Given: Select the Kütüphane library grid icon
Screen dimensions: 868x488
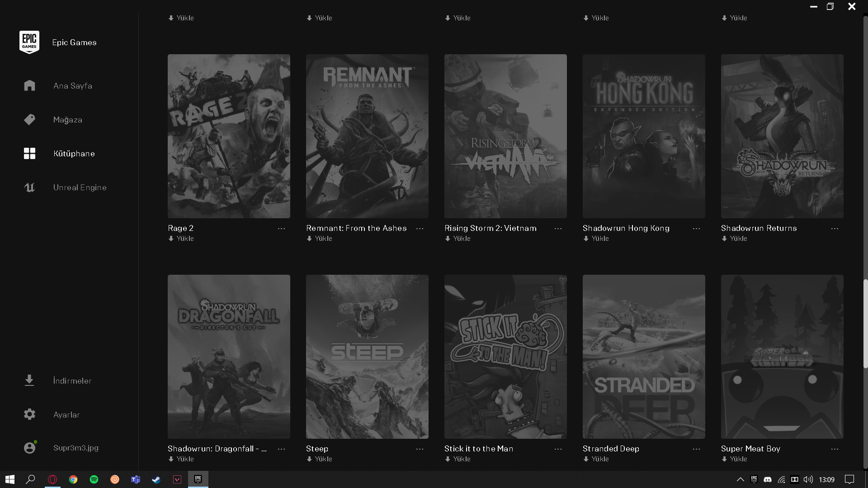Looking at the screenshot, I should [29, 153].
